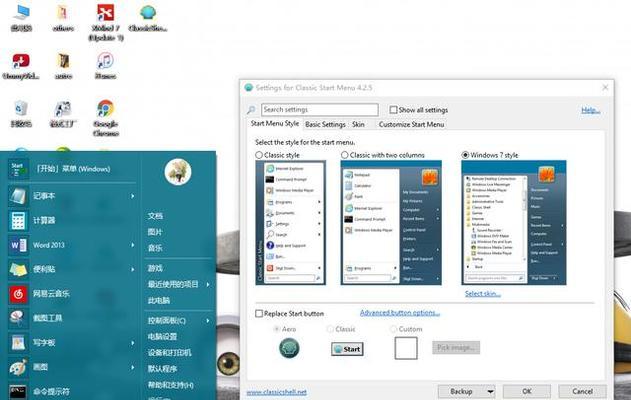This screenshot has width=631, height=400.
Task: Open the Skin tab
Action: 358,124
